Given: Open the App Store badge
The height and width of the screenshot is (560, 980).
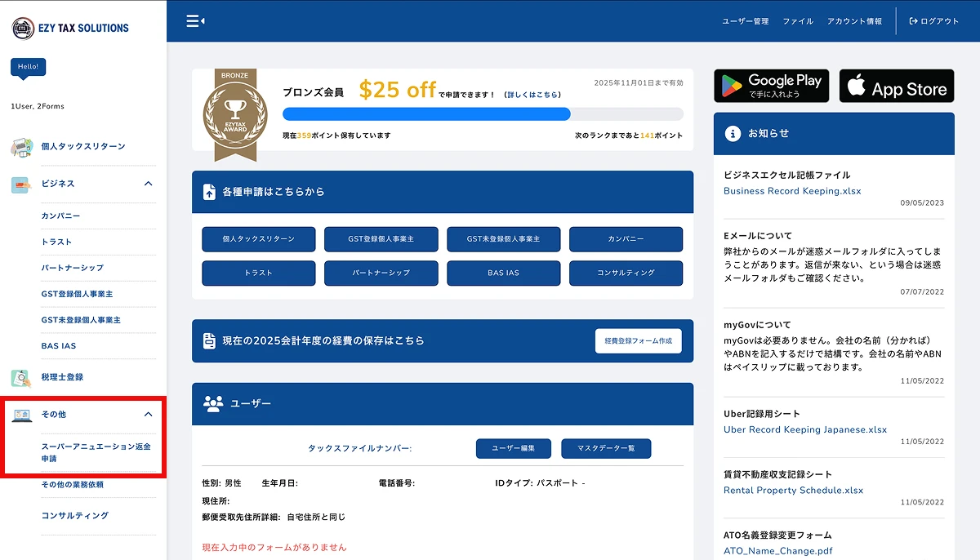Looking at the screenshot, I should point(896,86).
